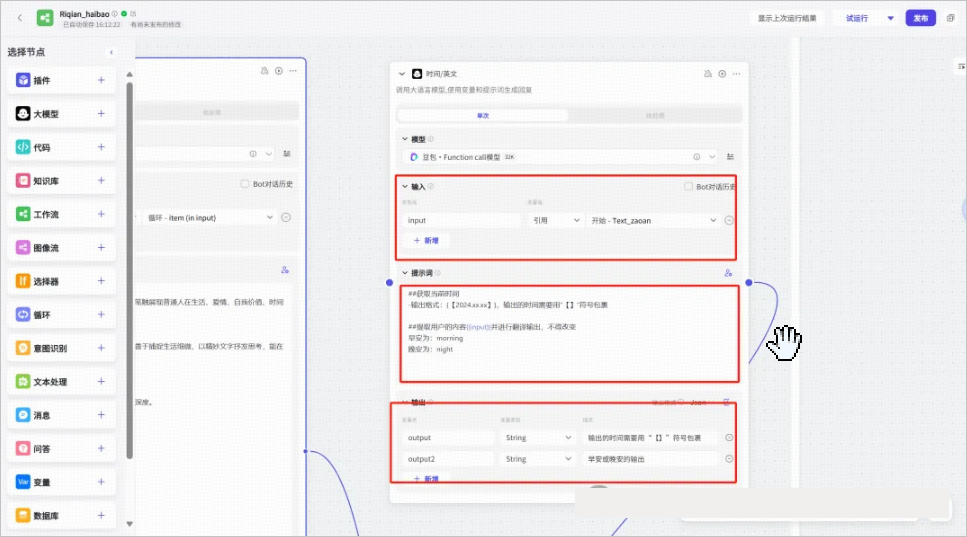Click 显示上次运行结果 button
The width and height of the screenshot is (967, 537).
tap(787, 18)
